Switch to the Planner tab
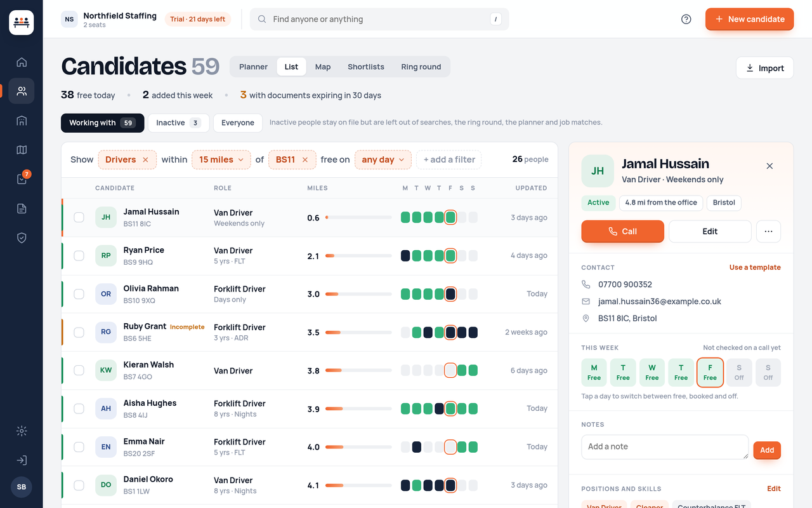 (x=253, y=67)
